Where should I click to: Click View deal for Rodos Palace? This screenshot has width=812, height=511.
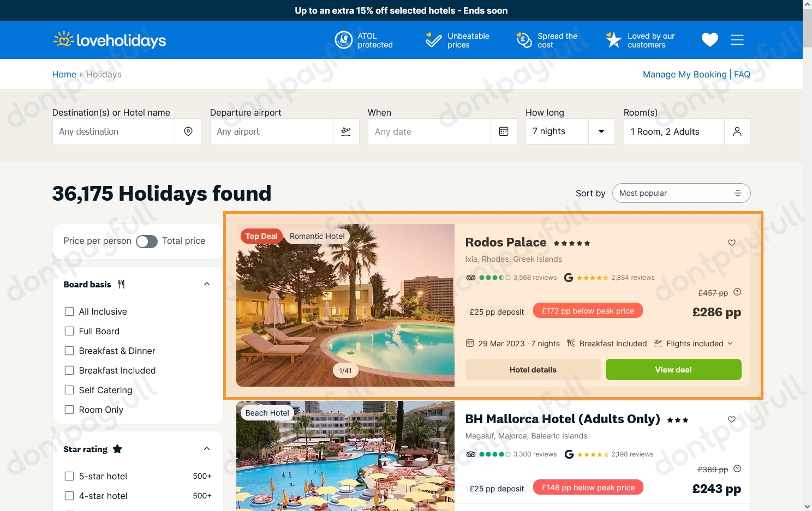tap(673, 369)
